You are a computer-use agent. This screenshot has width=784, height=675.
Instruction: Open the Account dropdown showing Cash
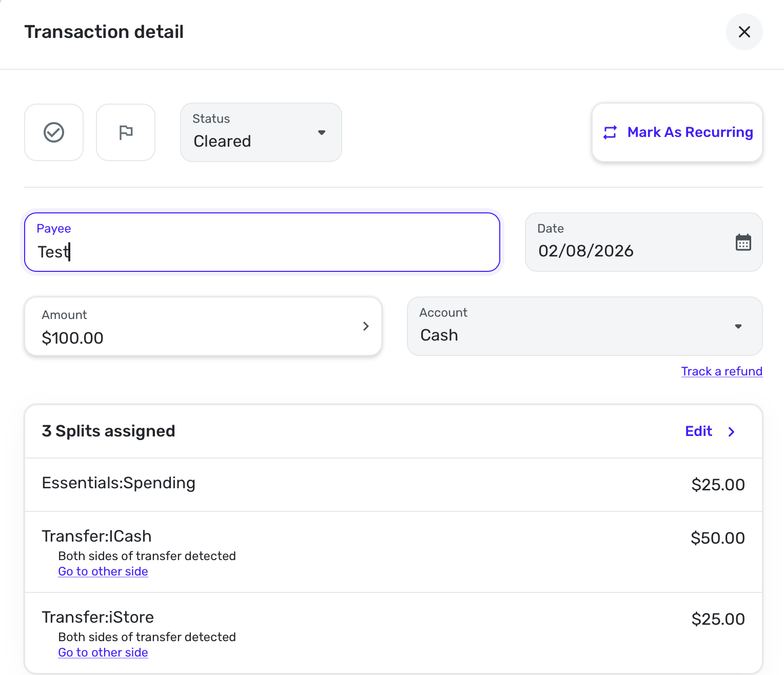tap(584, 326)
